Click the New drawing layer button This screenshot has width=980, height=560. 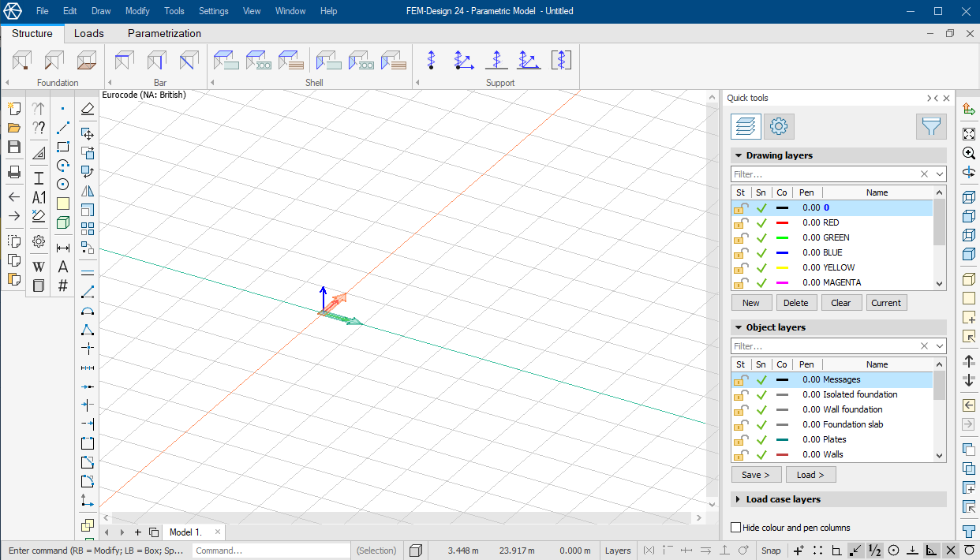751,303
